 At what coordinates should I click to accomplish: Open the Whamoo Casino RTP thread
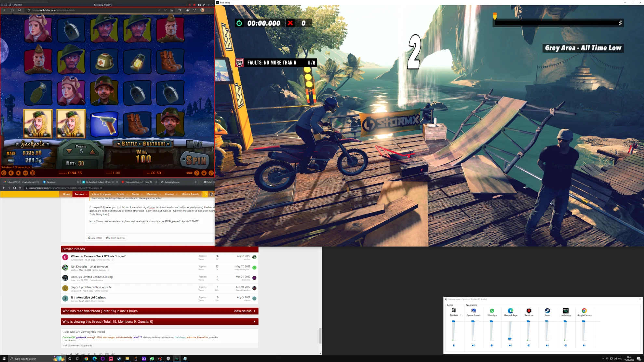(99, 256)
